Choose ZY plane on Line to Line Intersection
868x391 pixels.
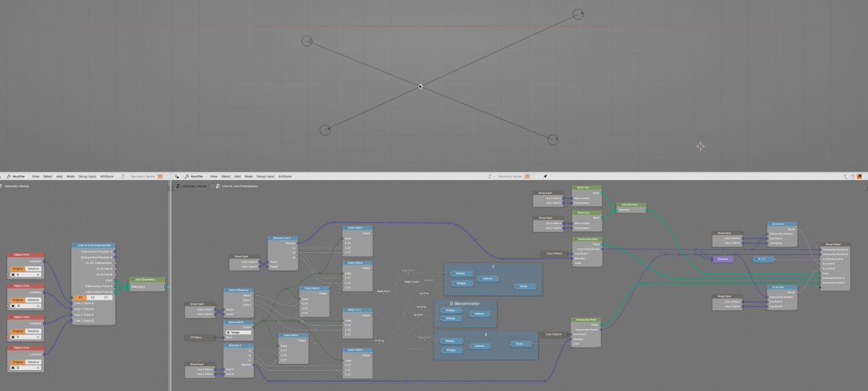coord(106,297)
